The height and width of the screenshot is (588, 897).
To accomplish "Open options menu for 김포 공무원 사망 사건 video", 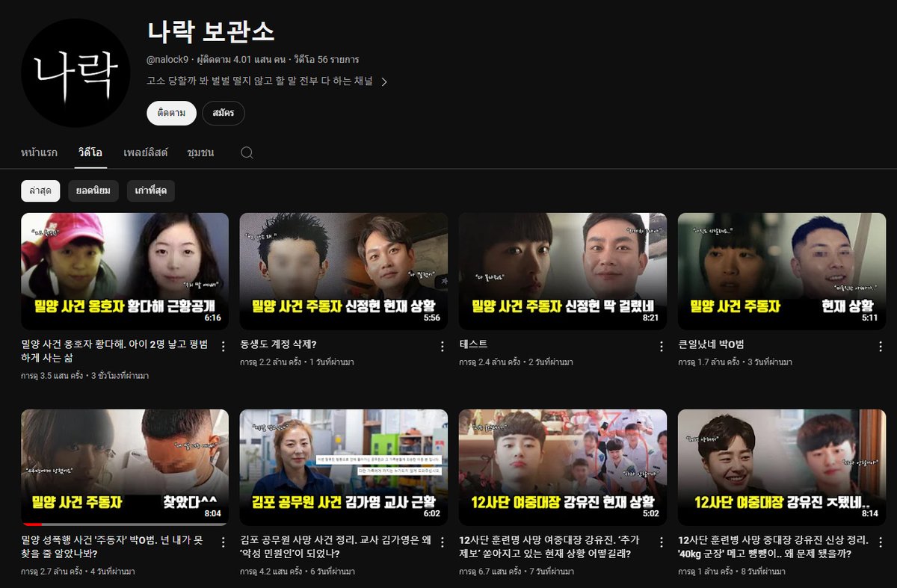I will point(442,542).
